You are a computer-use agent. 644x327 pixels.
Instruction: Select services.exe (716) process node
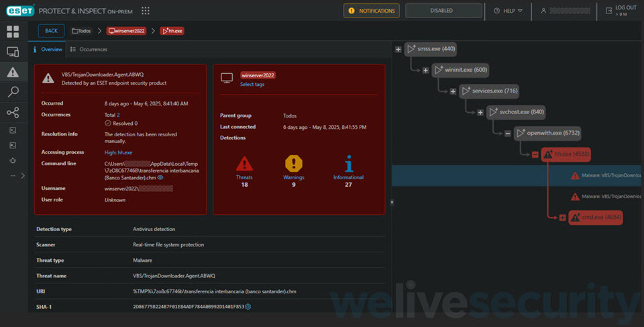tap(489, 91)
